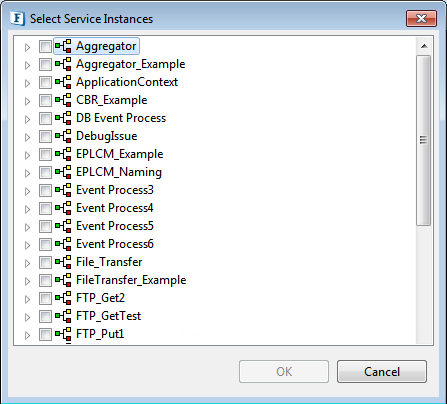Click the File_Transfer process icon
This screenshot has height=404, width=447.
coord(63,262)
